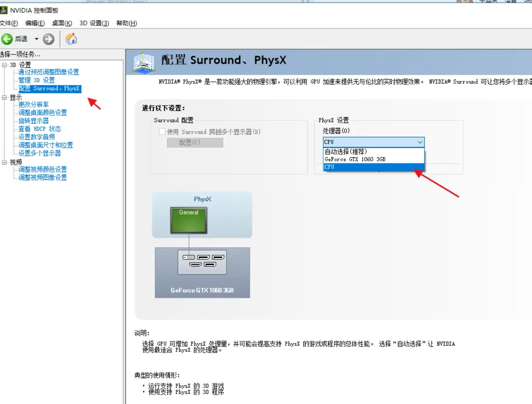Click the 后退 back label
Screen dimensions: 532x404
coord(21,39)
